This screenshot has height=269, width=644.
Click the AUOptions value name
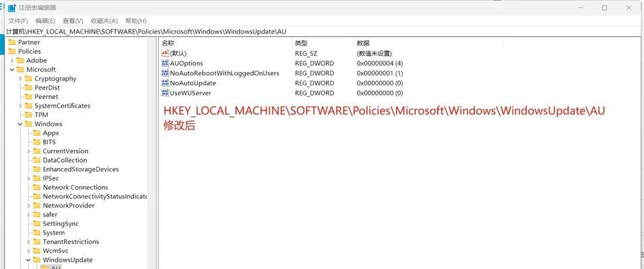(187, 63)
